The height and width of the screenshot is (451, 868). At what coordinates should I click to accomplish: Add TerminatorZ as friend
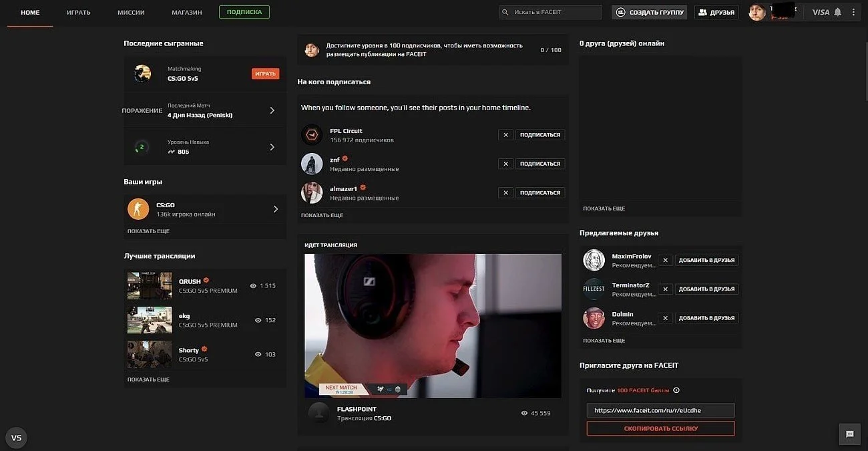point(706,289)
